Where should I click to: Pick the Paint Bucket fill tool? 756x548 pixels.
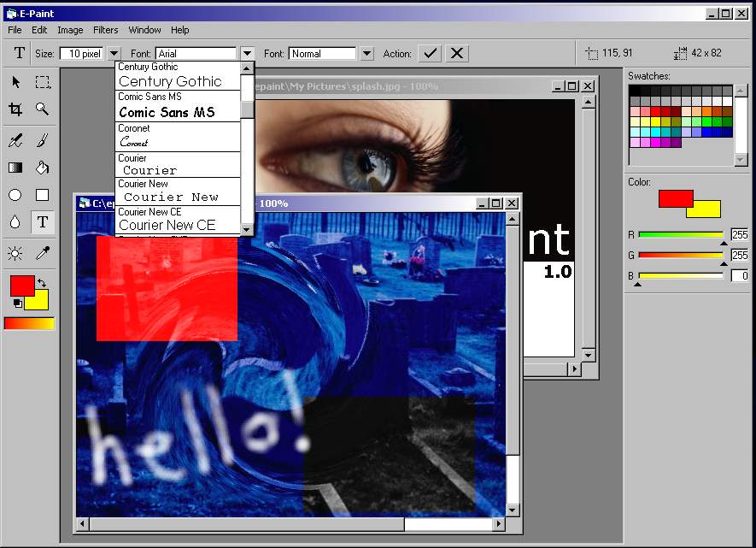(42, 168)
